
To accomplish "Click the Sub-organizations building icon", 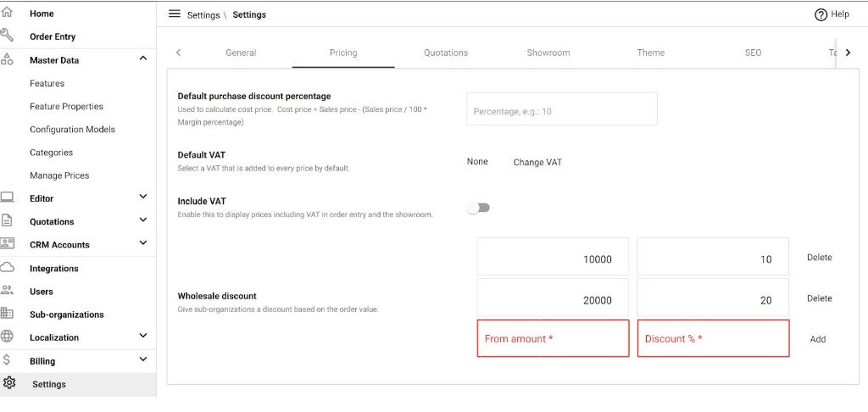I will click(7, 314).
